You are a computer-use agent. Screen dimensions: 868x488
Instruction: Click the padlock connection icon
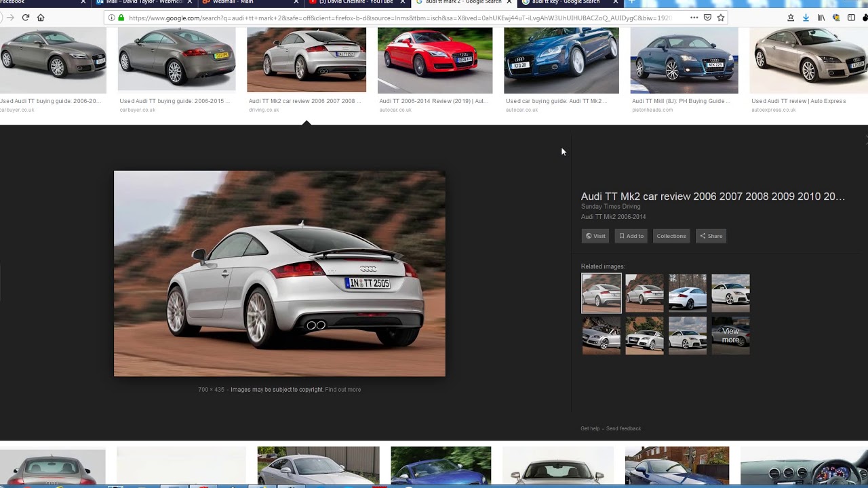point(121,18)
